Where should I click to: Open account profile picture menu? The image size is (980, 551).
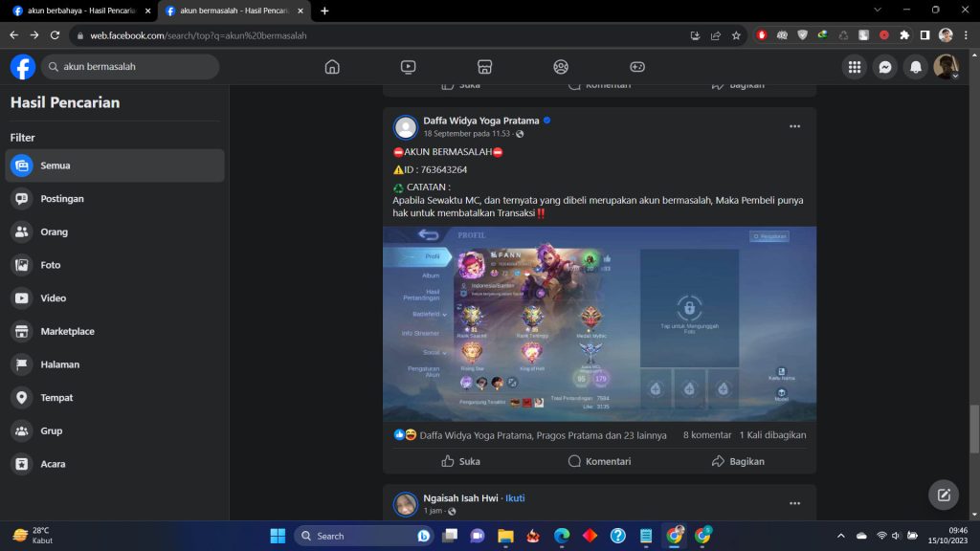(946, 66)
